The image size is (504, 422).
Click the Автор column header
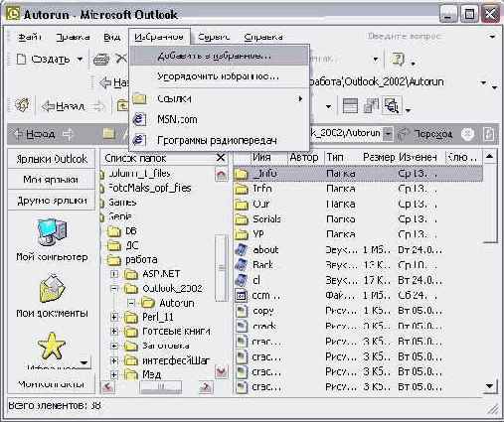coord(304,157)
